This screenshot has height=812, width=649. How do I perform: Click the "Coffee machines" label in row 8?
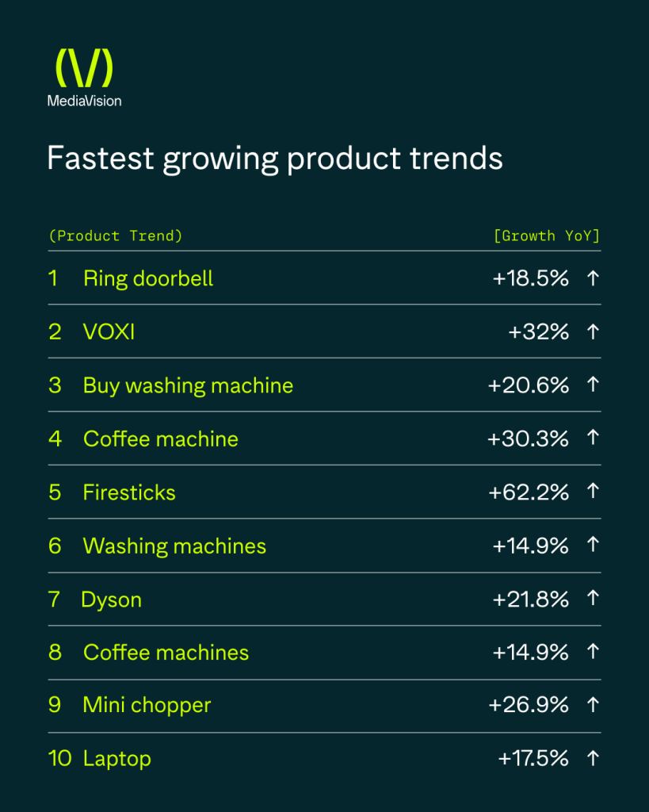(x=166, y=653)
